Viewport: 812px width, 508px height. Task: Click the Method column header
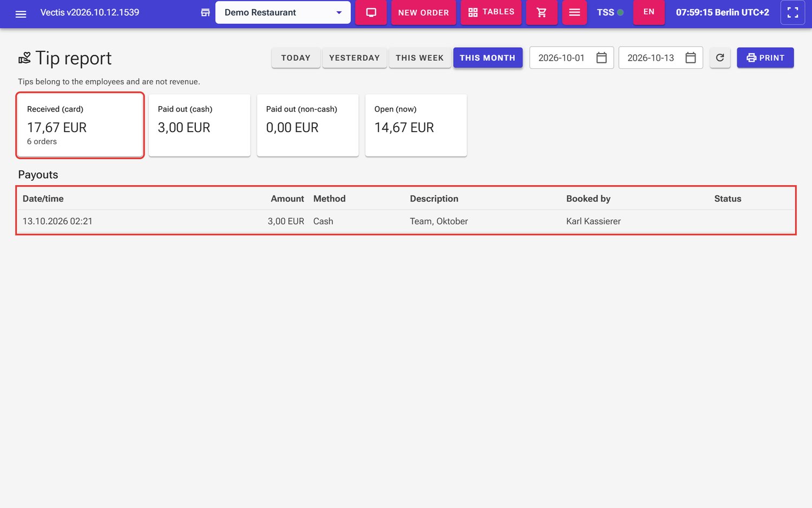coord(329,199)
